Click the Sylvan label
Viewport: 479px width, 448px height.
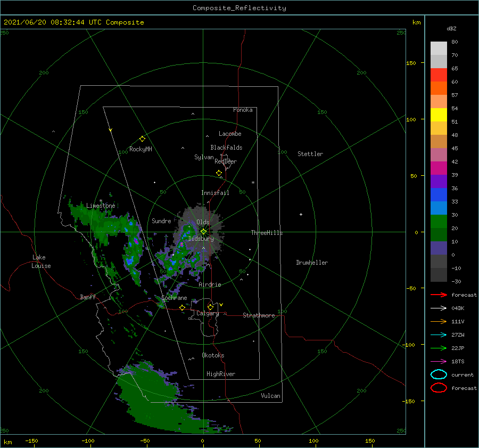(204, 157)
